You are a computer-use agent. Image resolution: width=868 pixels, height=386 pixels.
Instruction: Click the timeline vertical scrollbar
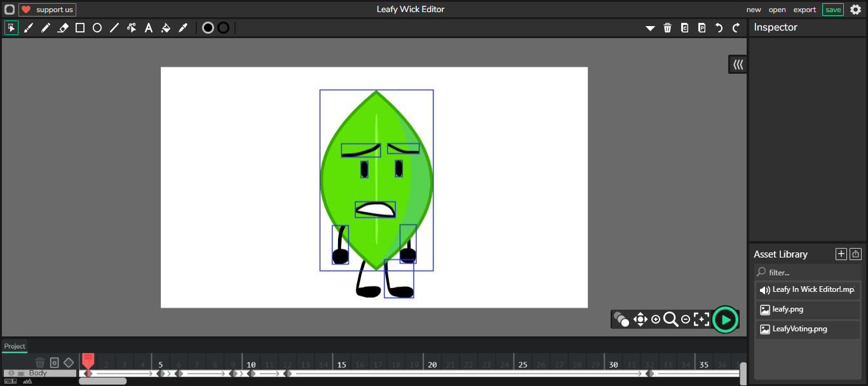pos(743,374)
